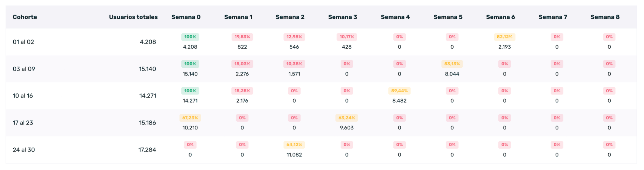
Task: Select the 8.044 users value
Action: click(x=452, y=74)
